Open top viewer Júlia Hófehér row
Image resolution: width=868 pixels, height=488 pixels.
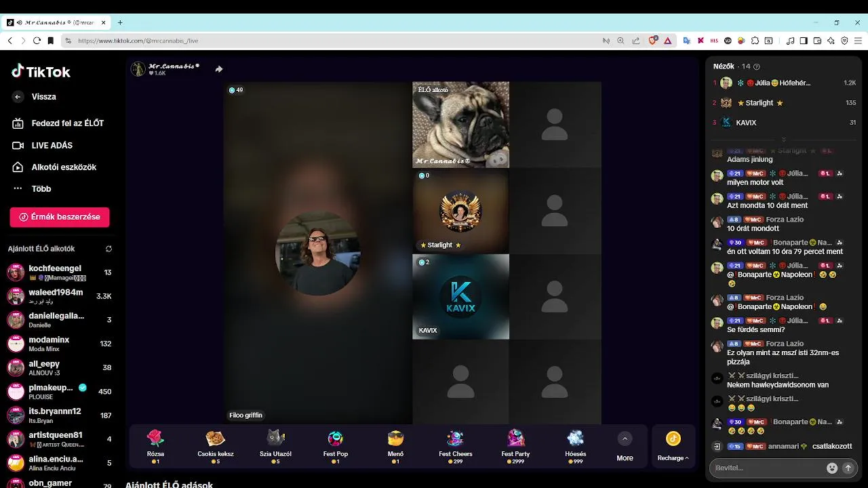click(784, 83)
